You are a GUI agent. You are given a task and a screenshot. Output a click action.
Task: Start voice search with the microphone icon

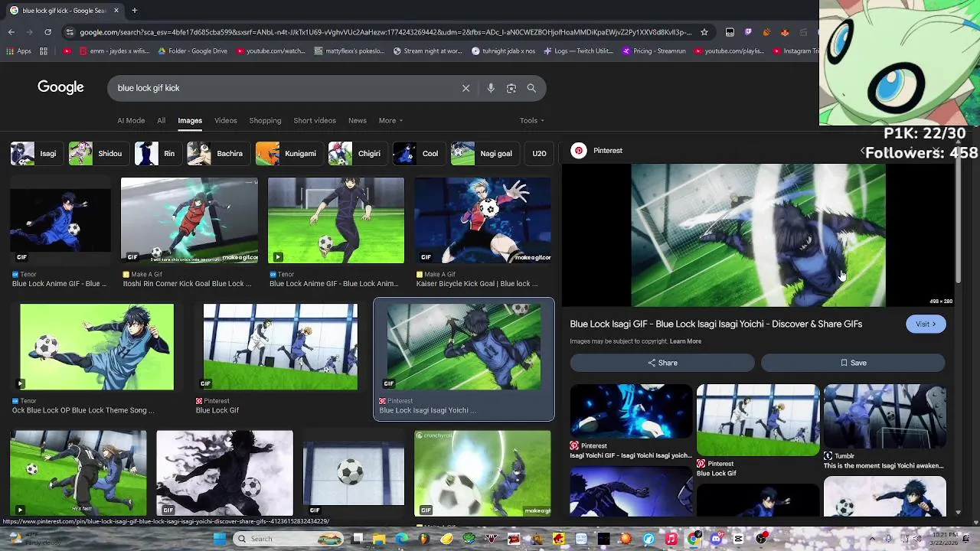coord(491,88)
